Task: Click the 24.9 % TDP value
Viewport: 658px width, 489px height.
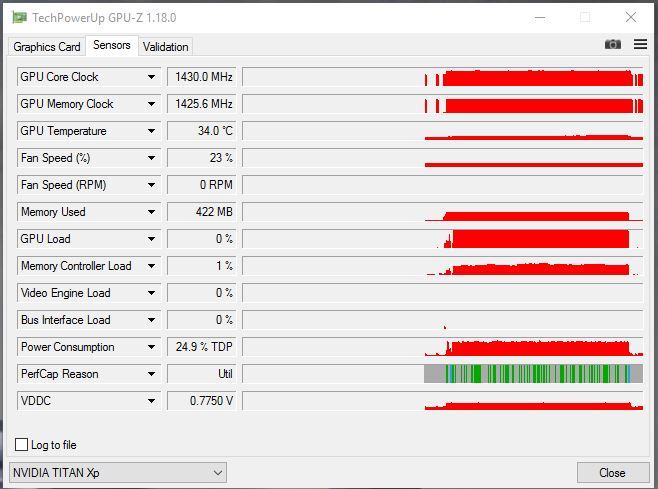Action: click(x=201, y=347)
